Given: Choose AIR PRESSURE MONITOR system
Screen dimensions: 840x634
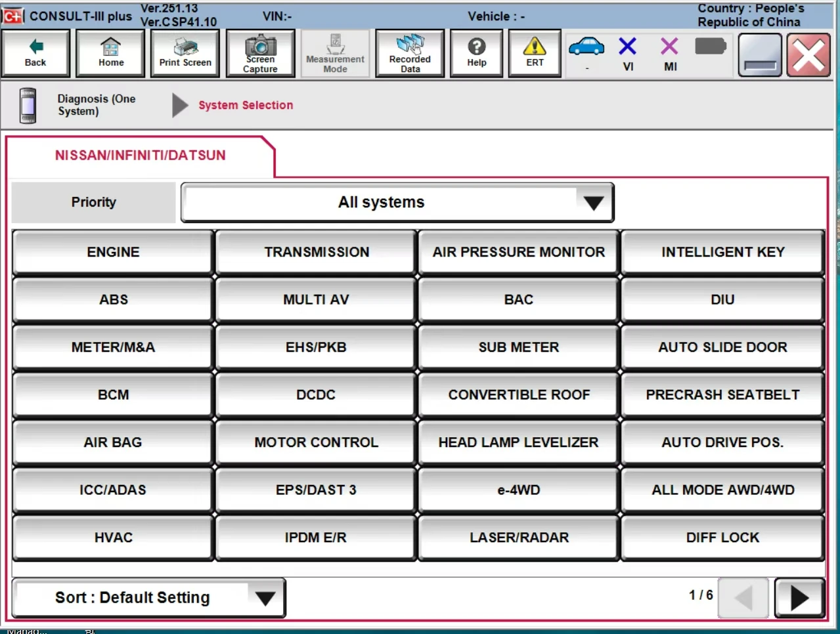Looking at the screenshot, I should (x=519, y=252).
